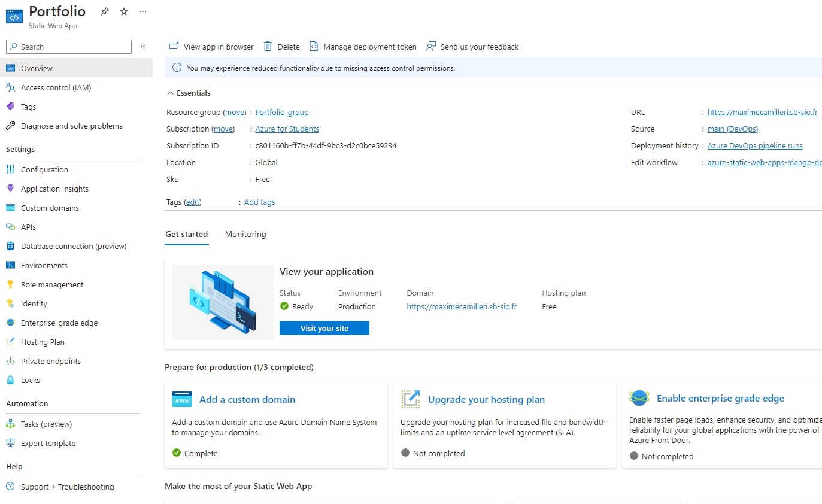Image resolution: width=822 pixels, height=504 pixels.
Task: Open the URL link in Essentials
Action: pyautogui.click(x=762, y=113)
